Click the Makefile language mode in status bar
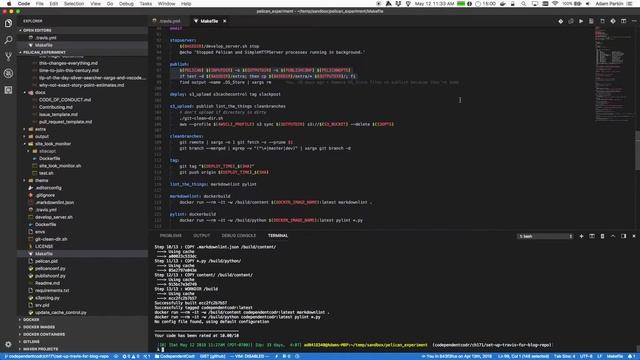Screen dimensions: 640x360 click(614, 356)
